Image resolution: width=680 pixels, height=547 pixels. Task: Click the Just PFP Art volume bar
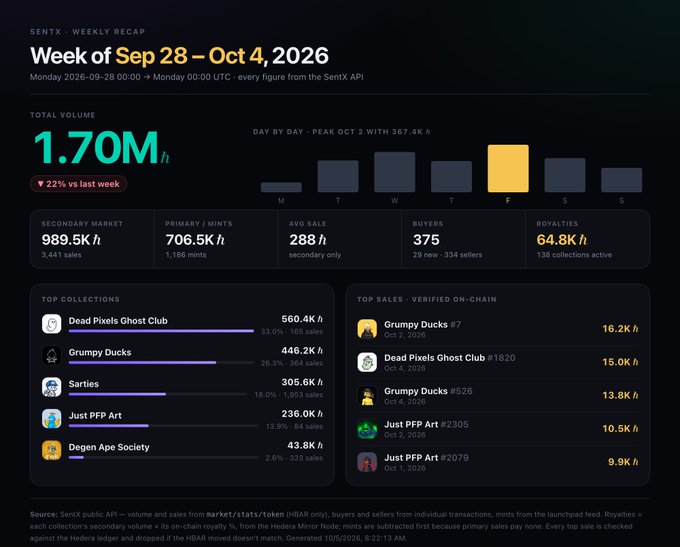click(163, 426)
